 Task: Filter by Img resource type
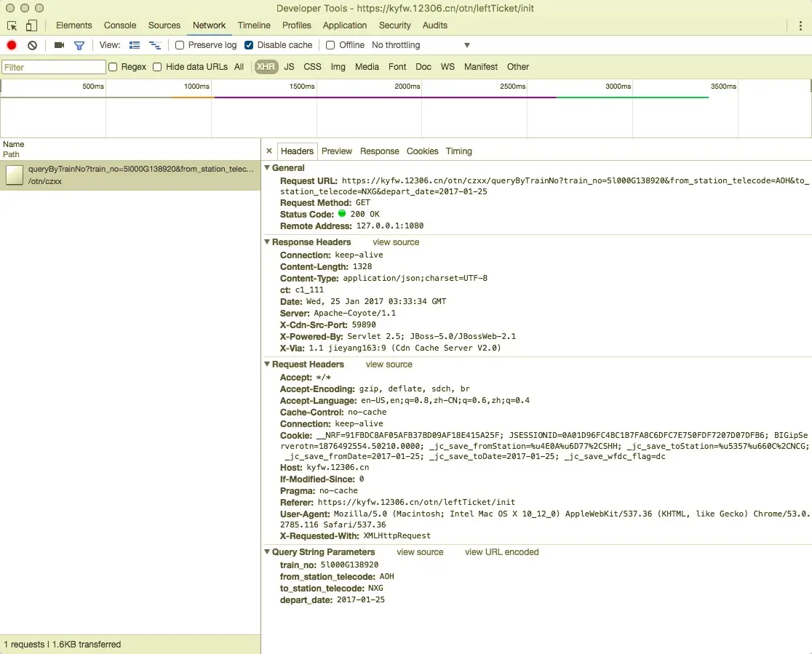(x=338, y=67)
